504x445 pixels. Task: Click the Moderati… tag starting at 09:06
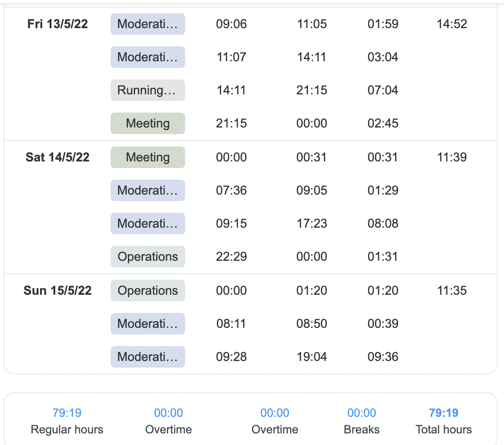pyautogui.click(x=148, y=24)
